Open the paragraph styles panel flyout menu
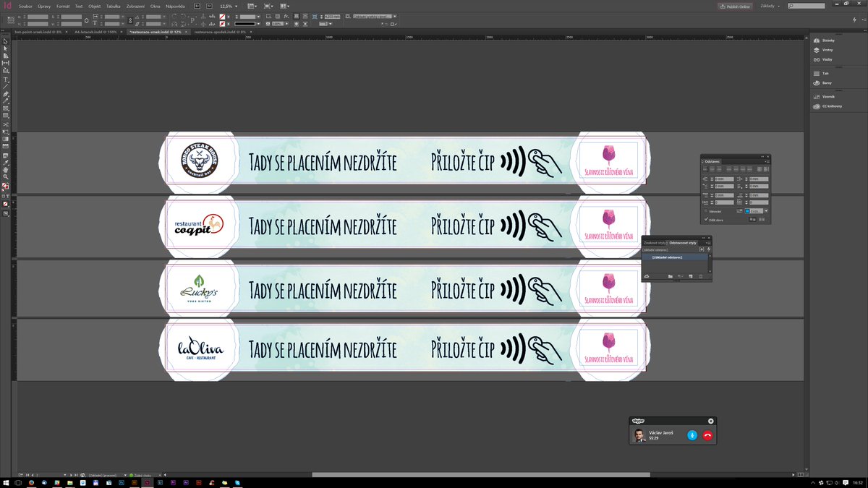This screenshot has height=488, width=868. click(x=709, y=243)
